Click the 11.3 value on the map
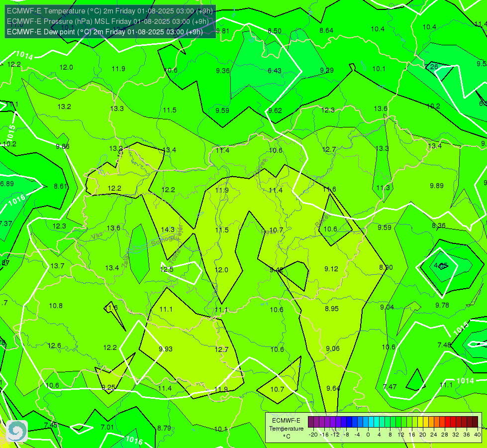The height and width of the screenshot is (448, 487). [383, 188]
